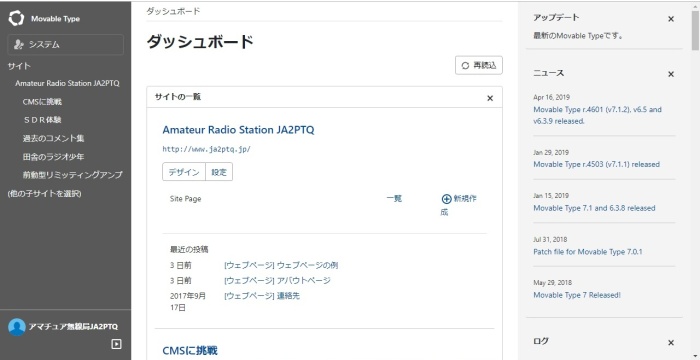Open news Movable Type 7 Released!
Image resolution: width=700 pixels, height=360 pixels.
coord(577,295)
